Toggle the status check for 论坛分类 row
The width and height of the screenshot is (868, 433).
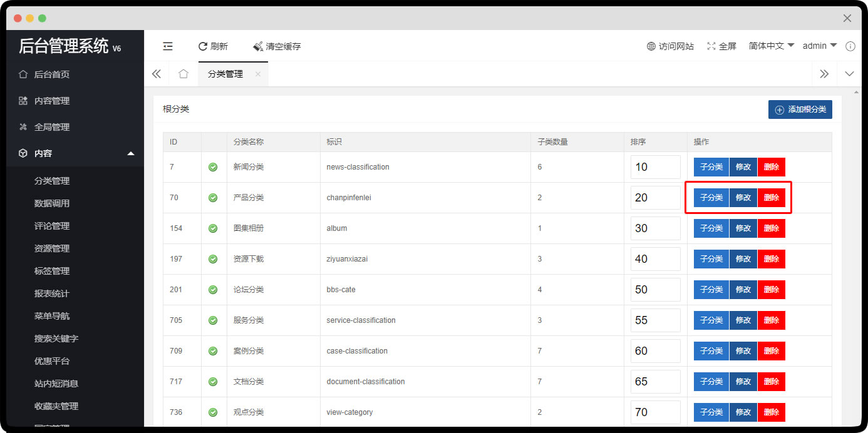[213, 289]
